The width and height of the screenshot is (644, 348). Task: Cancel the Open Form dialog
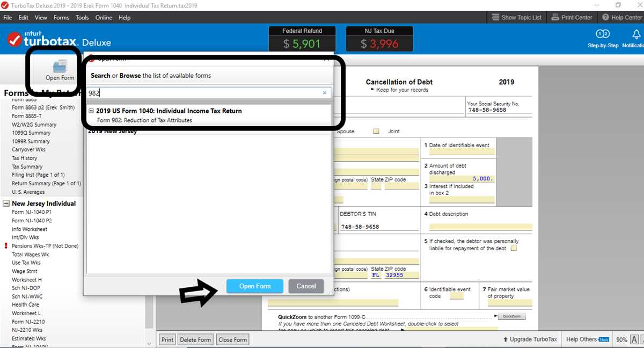pyautogui.click(x=306, y=286)
